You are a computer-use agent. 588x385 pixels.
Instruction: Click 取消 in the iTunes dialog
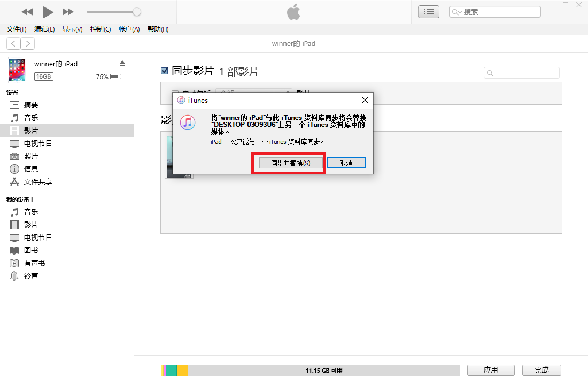click(346, 163)
